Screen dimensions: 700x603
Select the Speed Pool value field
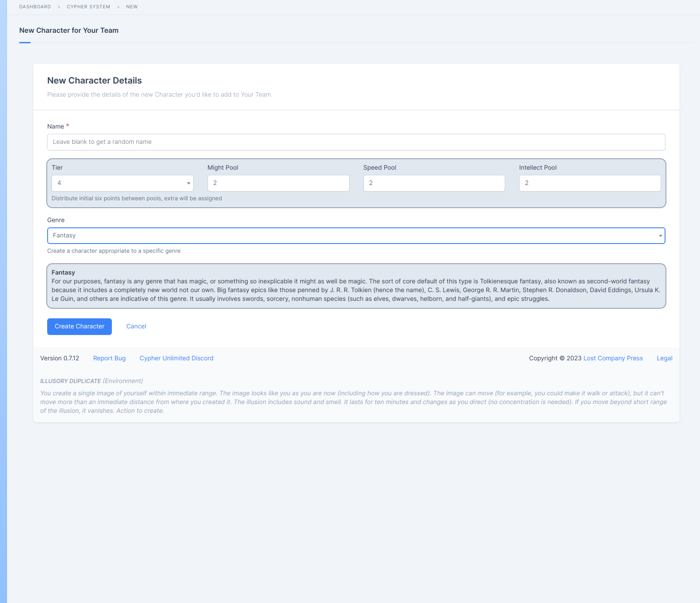[434, 183]
